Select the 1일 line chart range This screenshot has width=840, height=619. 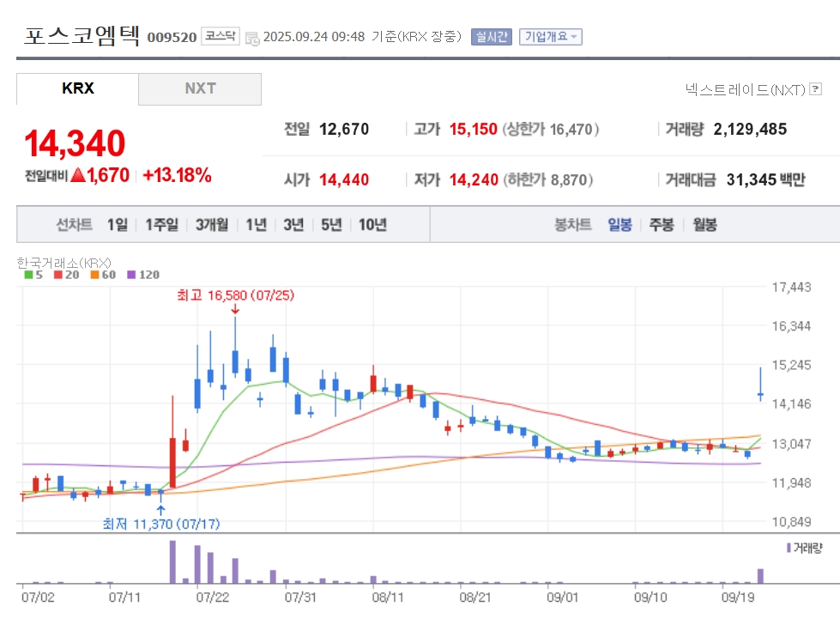click(x=118, y=225)
